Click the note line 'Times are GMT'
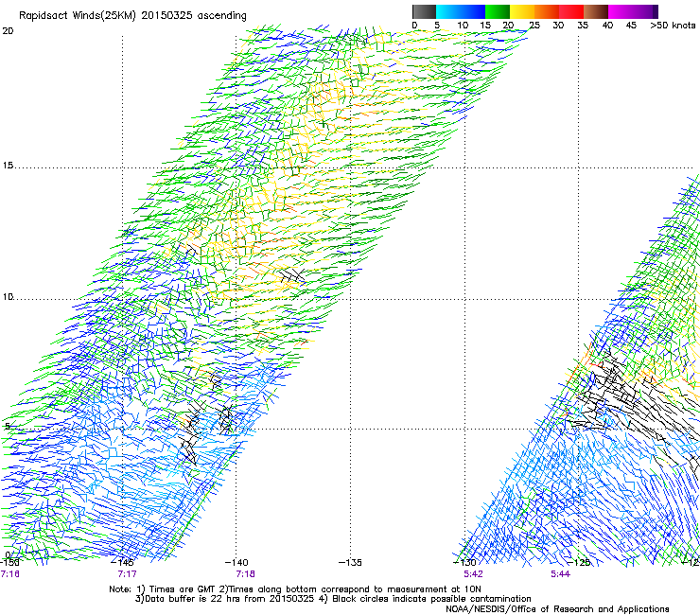The height and width of the screenshot is (615, 700). coord(183,589)
